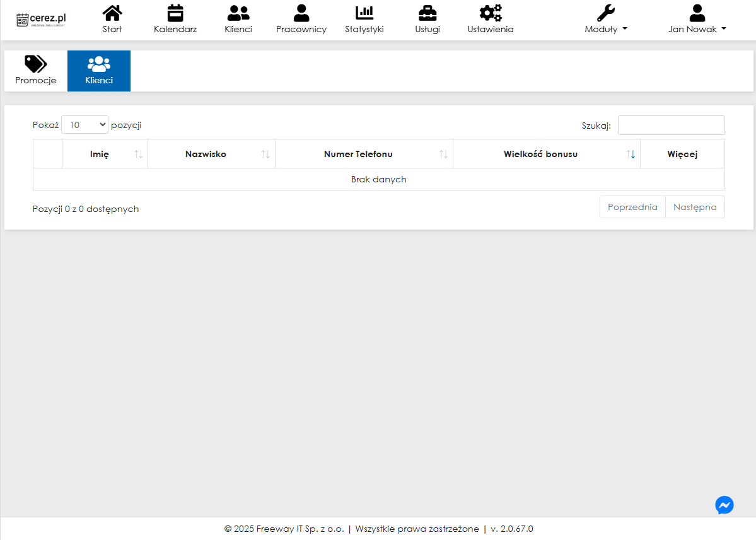756x540 pixels.
Task: Focus the Szukaj search field
Action: [x=671, y=125]
